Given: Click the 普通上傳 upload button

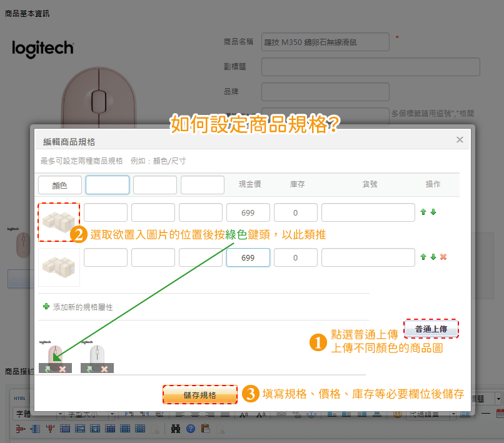Looking at the screenshot, I should coord(431,329).
